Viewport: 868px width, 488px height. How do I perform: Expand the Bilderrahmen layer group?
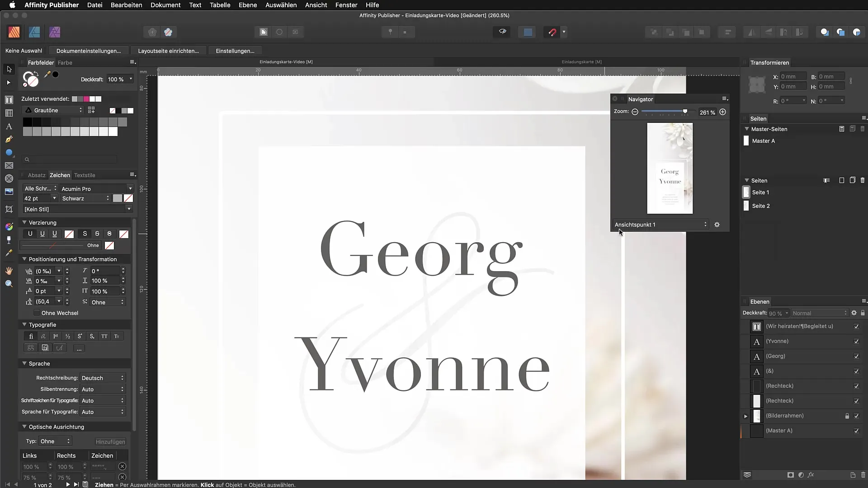(745, 416)
